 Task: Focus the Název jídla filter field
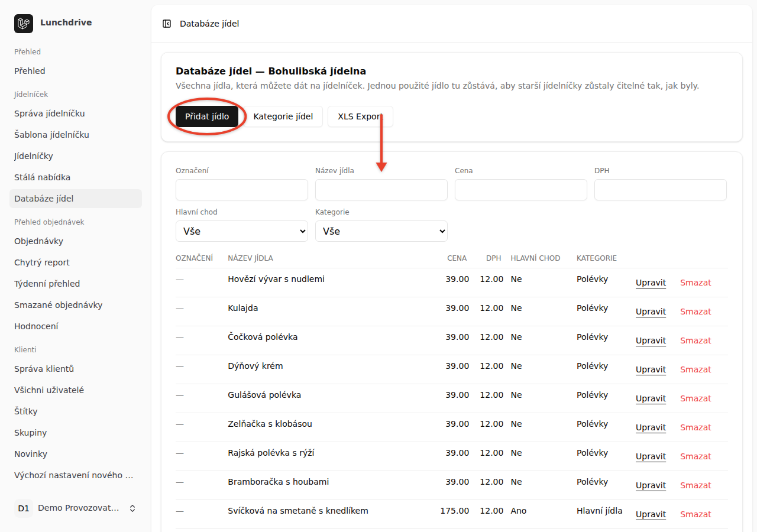point(381,190)
